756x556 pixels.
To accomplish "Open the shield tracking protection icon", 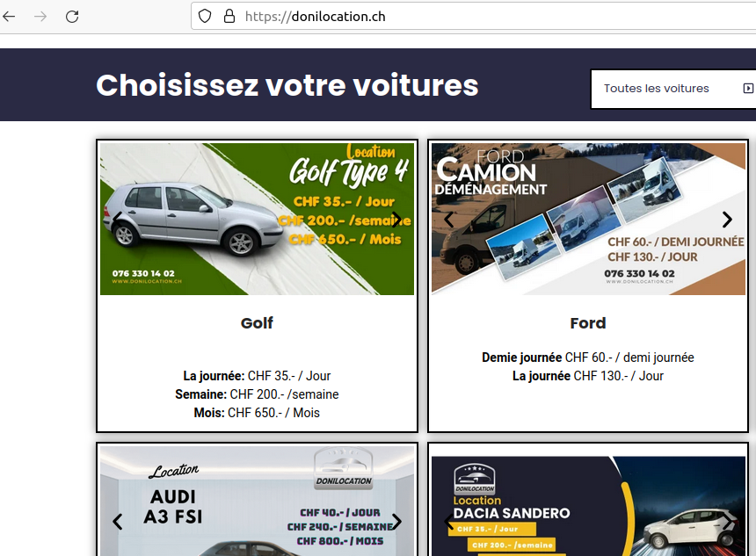I will pyautogui.click(x=205, y=17).
